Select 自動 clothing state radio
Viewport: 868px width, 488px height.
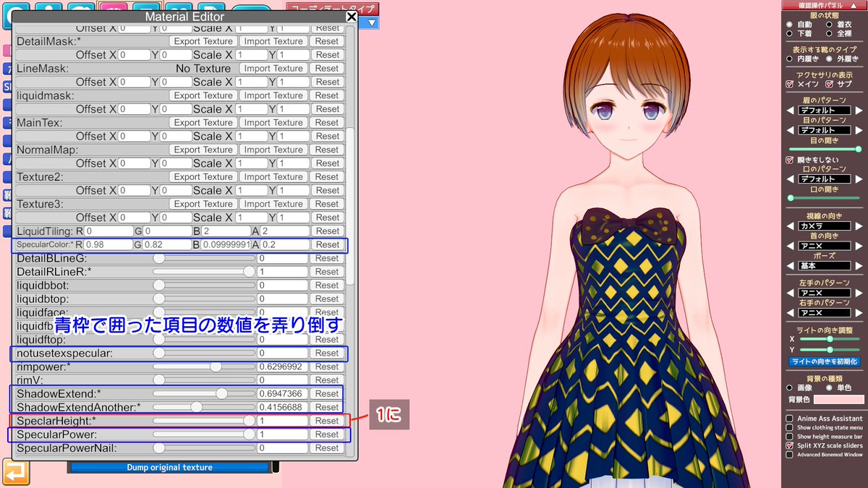click(x=790, y=24)
